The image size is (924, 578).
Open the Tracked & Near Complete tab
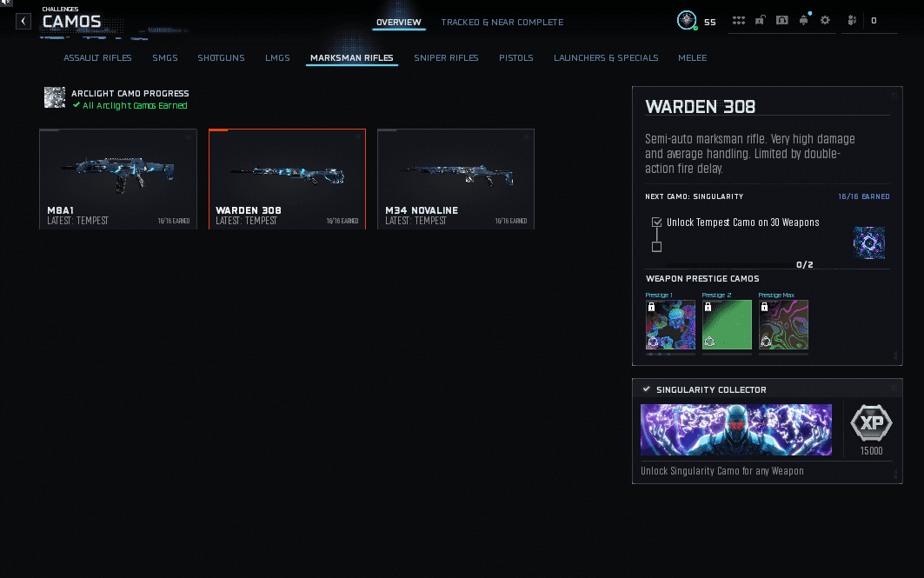(502, 22)
